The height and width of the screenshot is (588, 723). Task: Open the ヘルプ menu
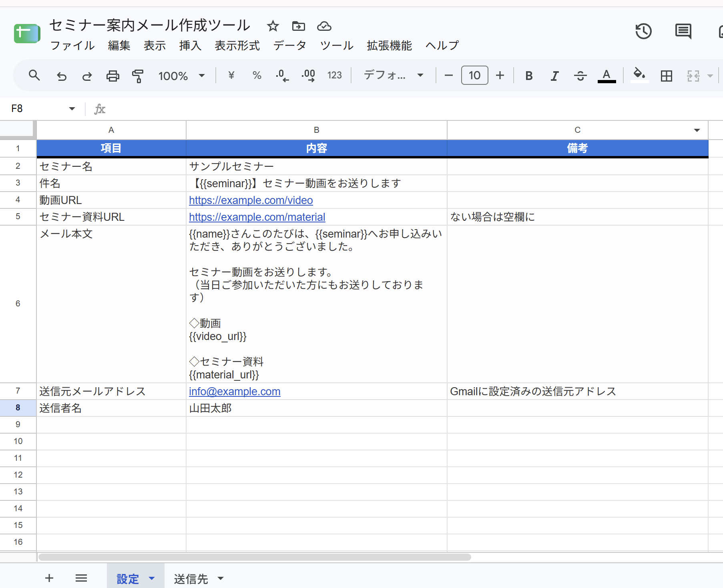pyautogui.click(x=442, y=46)
